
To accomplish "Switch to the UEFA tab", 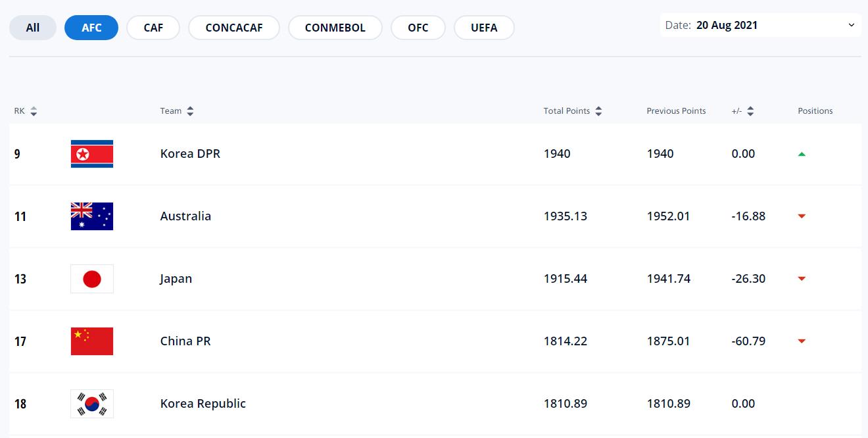I will [484, 28].
